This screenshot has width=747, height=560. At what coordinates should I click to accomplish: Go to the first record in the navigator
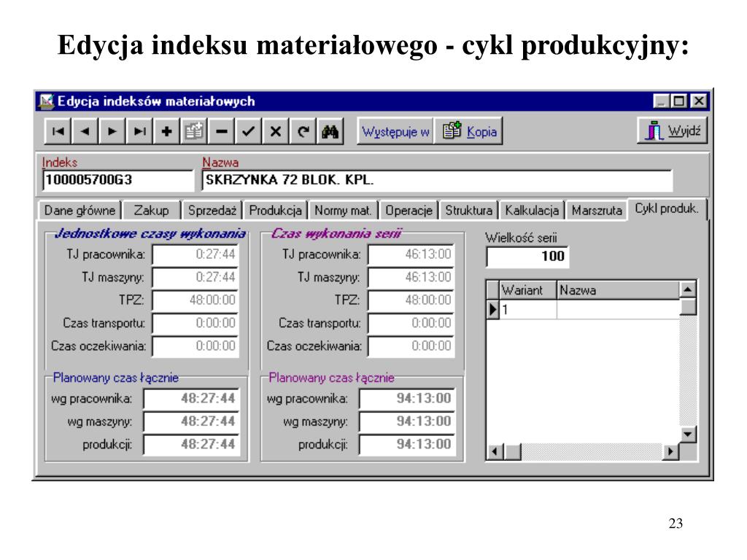coord(58,131)
